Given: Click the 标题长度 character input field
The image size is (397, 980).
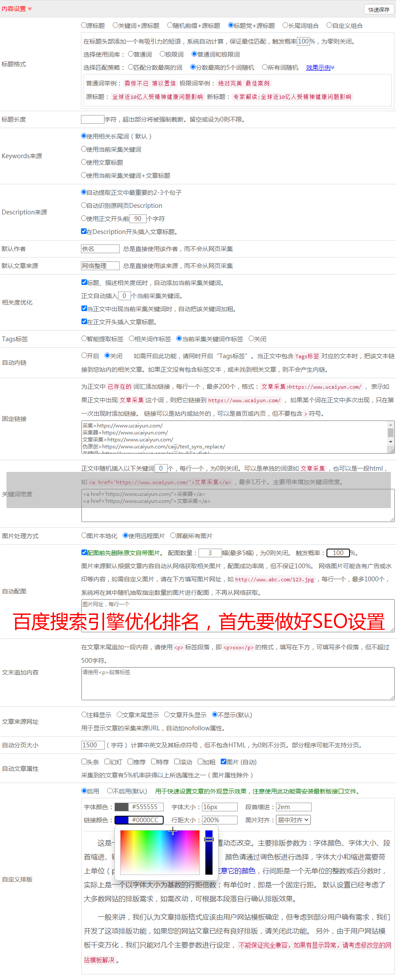Looking at the screenshot, I should pos(93,119).
